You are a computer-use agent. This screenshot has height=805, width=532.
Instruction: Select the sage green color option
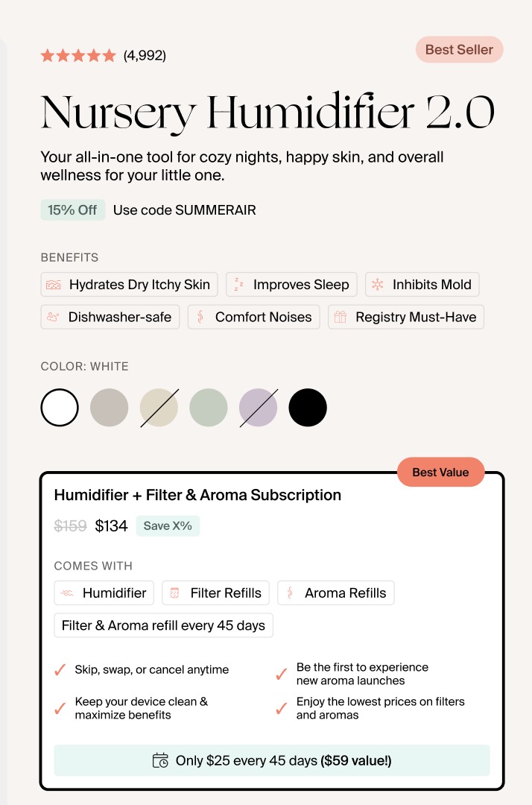click(x=209, y=407)
